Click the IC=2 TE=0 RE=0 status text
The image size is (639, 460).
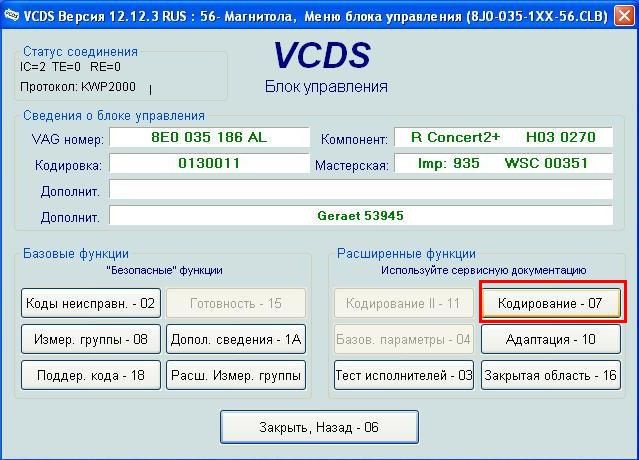coord(70,66)
